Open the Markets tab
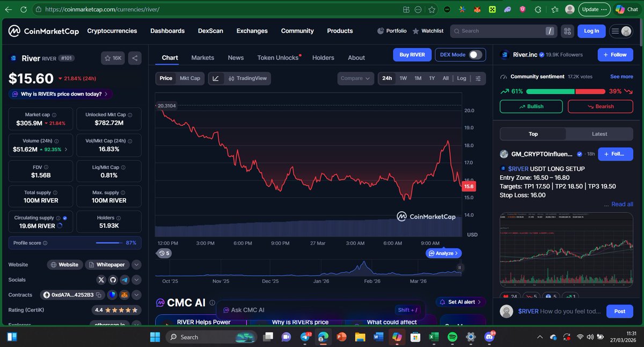Image resolution: width=644 pixels, height=347 pixels. tap(202, 57)
